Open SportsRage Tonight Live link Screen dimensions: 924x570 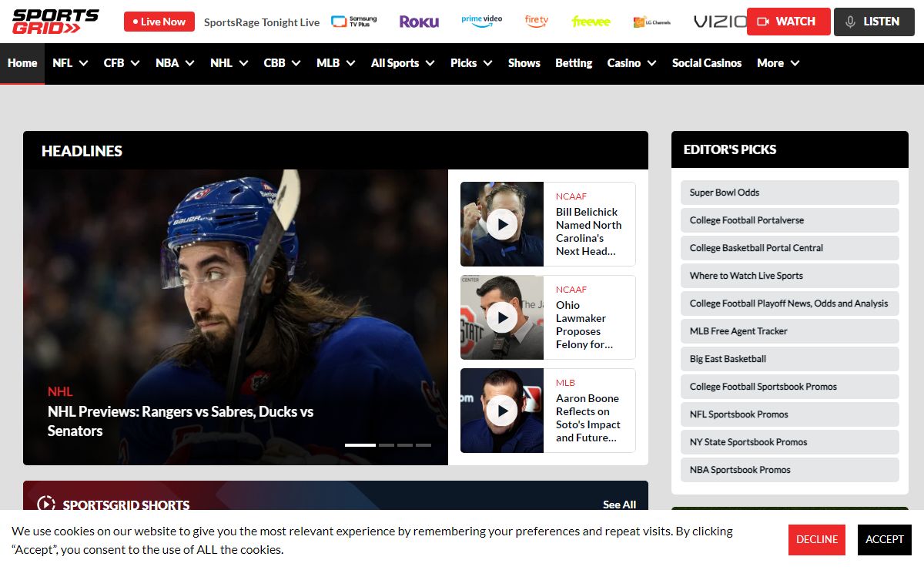coord(262,22)
